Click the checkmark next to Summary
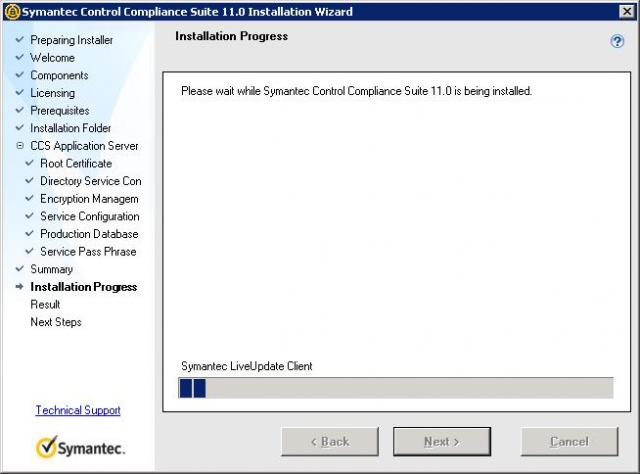 [x=20, y=269]
